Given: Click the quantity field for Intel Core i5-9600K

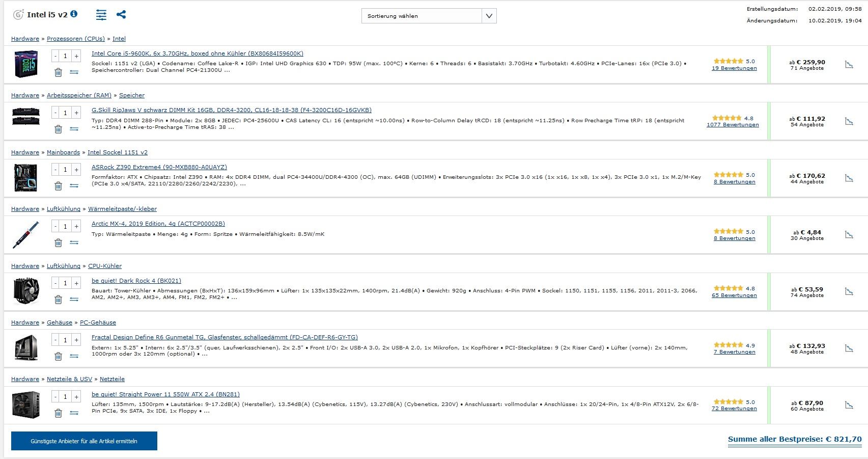Looking at the screenshot, I should click(66, 56).
